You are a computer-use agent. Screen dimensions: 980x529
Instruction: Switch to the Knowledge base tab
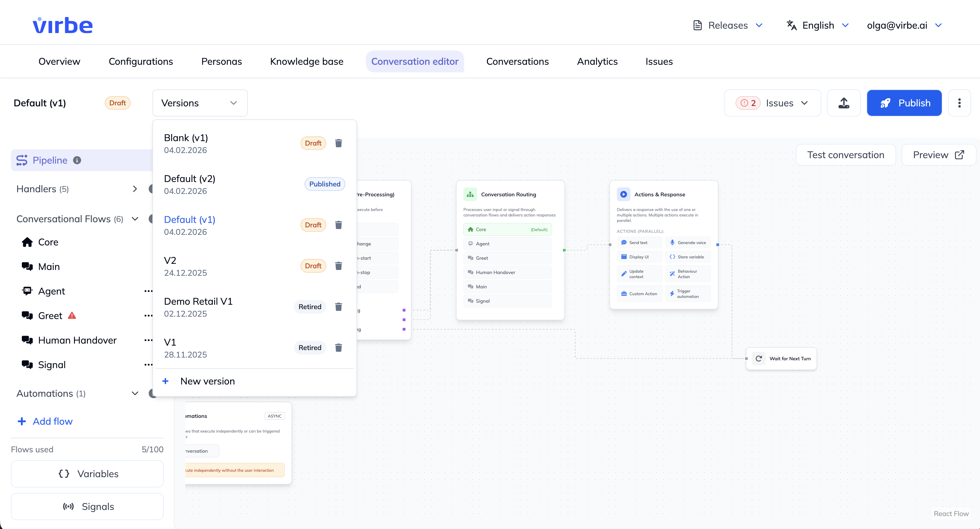click(307, 62)
